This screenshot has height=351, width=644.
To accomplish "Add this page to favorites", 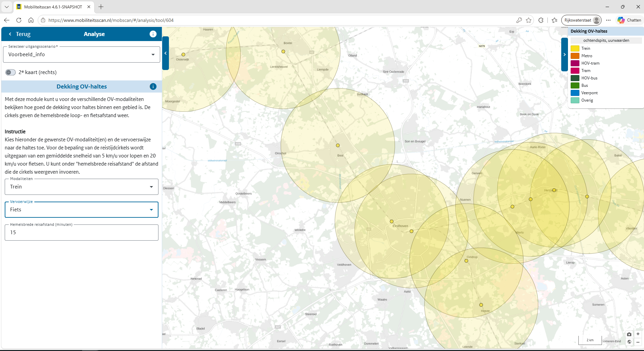I will click(x=529, y=20).
